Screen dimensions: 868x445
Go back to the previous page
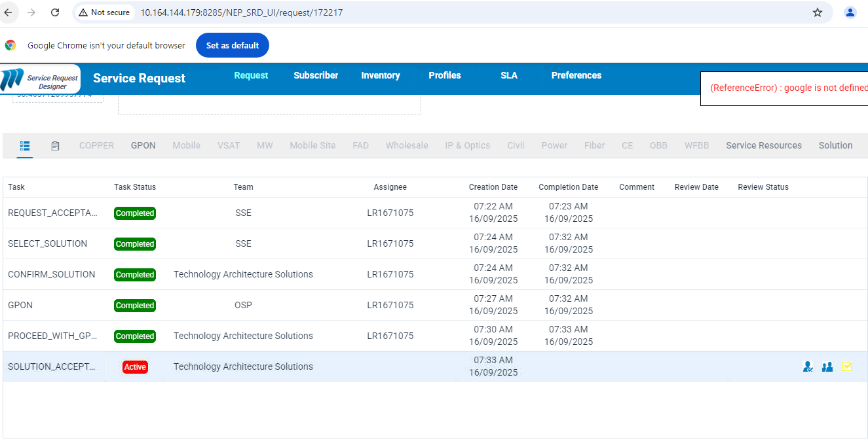pyautogui.click(x=9, y=12)
